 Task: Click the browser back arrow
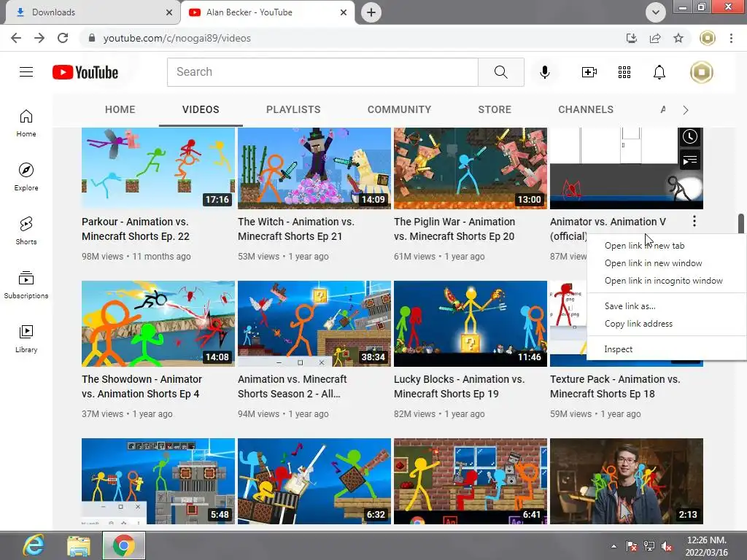click(16, 38)
